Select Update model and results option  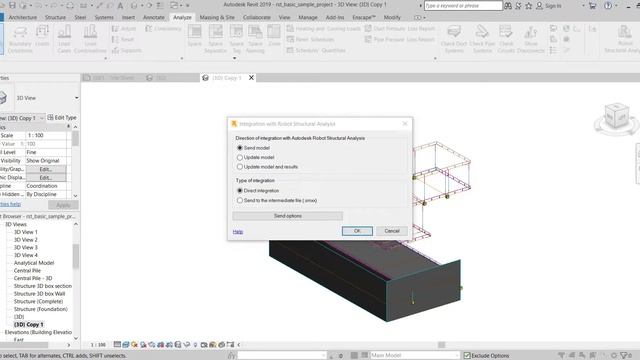(240, 167)
